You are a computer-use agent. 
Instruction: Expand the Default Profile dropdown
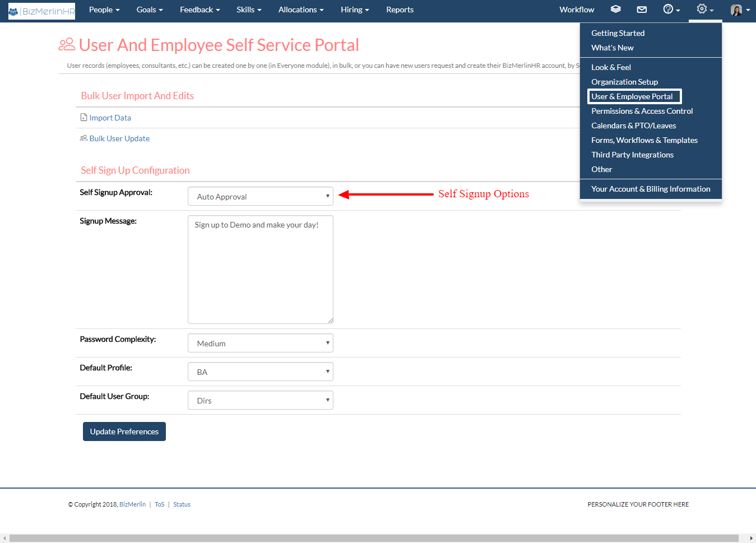click(x=260, y=371)
